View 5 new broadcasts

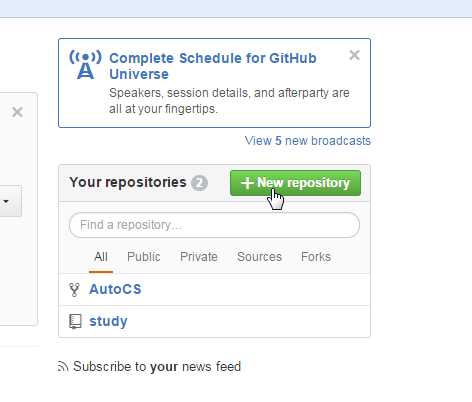point(308,141)
